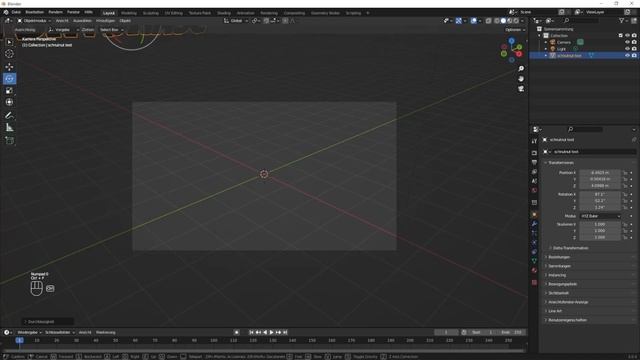Click the Skalieren Y value field
Viewport: 640px width, 360px height.
pyautogui.click(x=600, y=231)
